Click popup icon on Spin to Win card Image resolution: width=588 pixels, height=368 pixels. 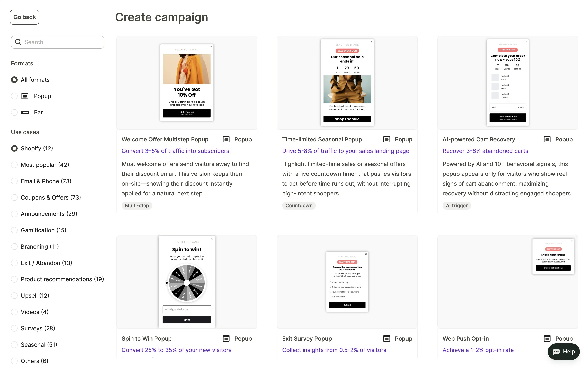tap(226, 339)
